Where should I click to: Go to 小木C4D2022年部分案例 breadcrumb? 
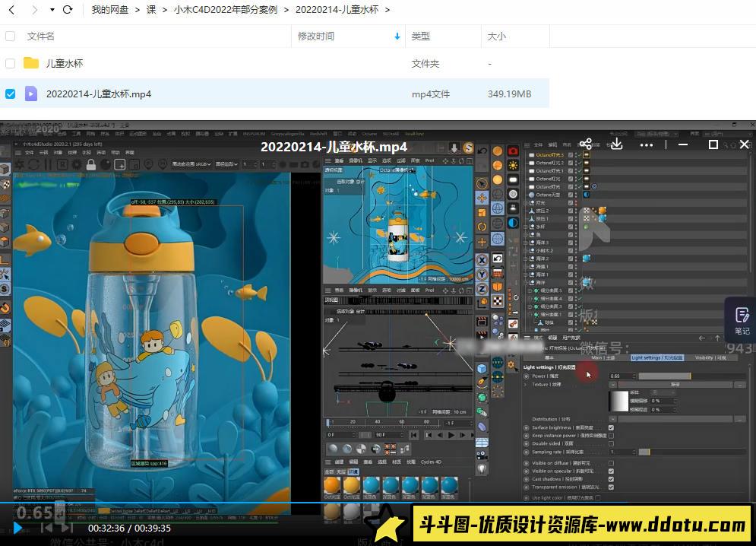[226, 10]
